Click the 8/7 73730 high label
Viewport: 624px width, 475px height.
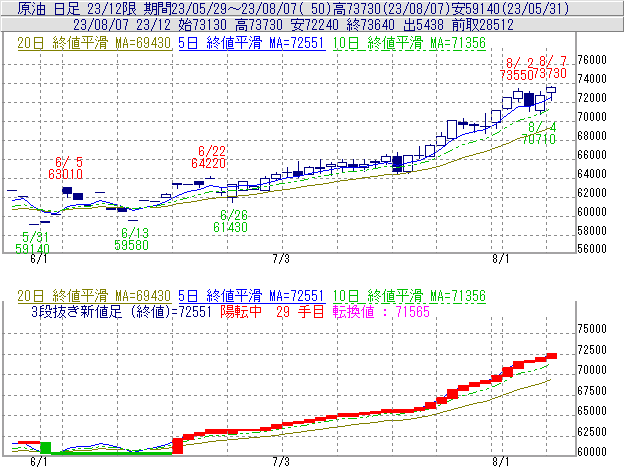(550, 68)
